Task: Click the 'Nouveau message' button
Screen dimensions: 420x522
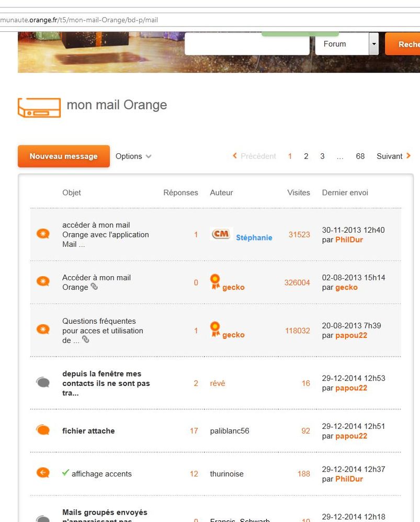Action: pyautogui.click(x=63, y=156)
